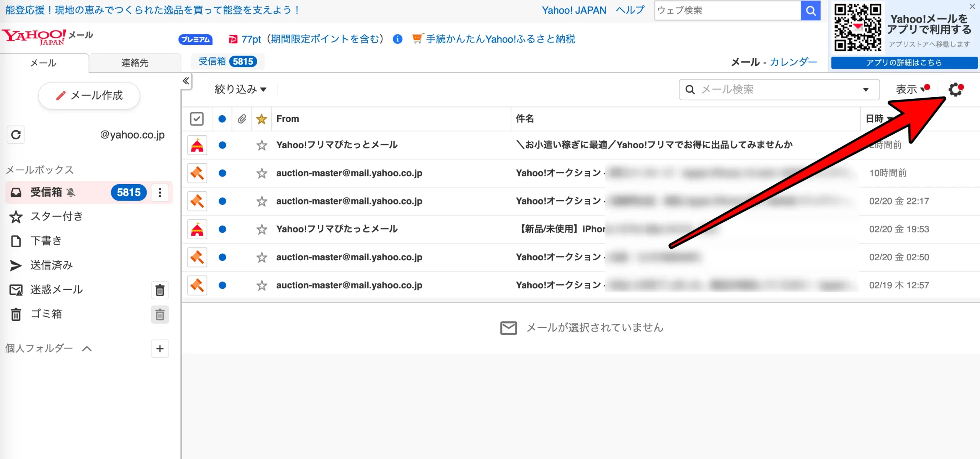Open the 絞り込み filter dropdown
This screenshot has height=459, width=980.
point(239,89)
